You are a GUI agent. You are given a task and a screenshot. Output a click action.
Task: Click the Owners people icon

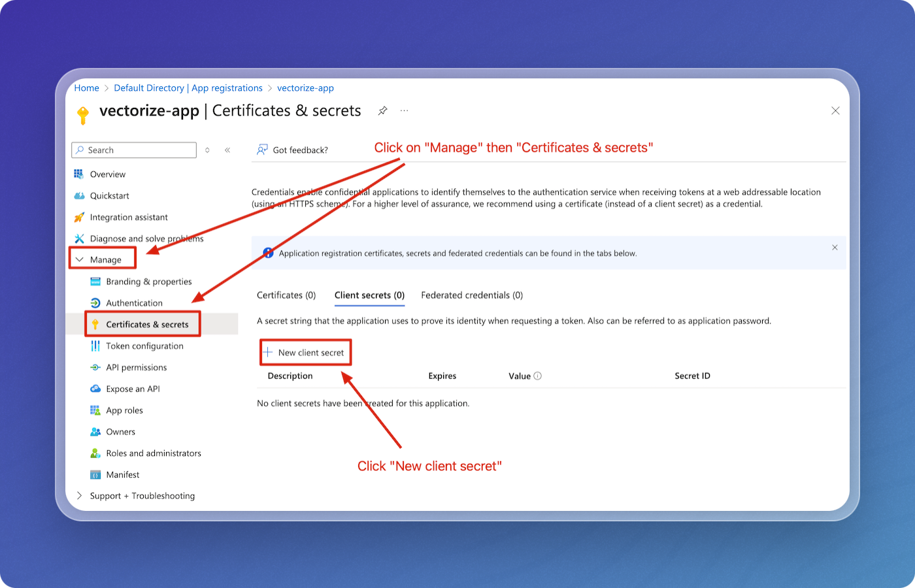95,432
